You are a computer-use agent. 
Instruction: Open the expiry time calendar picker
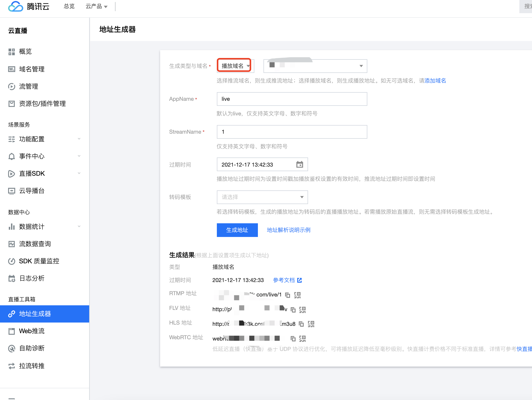click(300, 165)
